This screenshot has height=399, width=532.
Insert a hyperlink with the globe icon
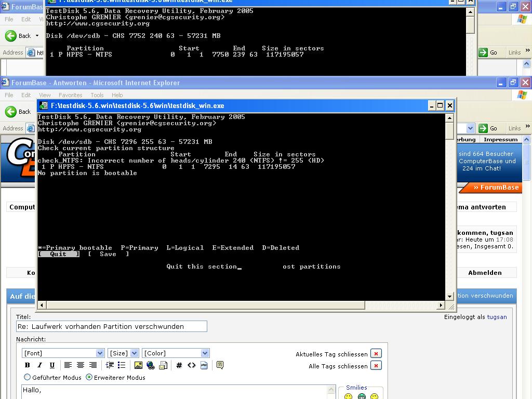pyautogui.click(x=151, y=365)
